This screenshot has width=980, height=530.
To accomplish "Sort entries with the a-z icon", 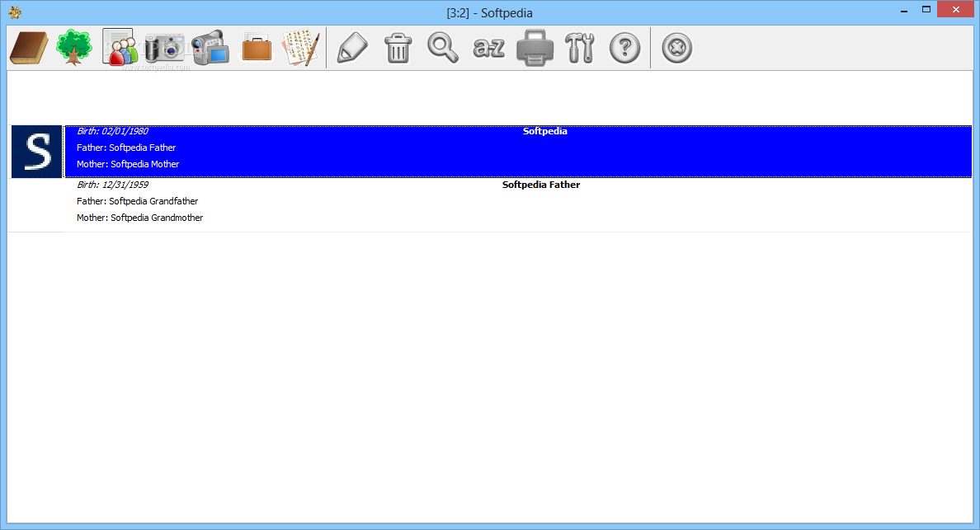I will (x=488, y=48).
